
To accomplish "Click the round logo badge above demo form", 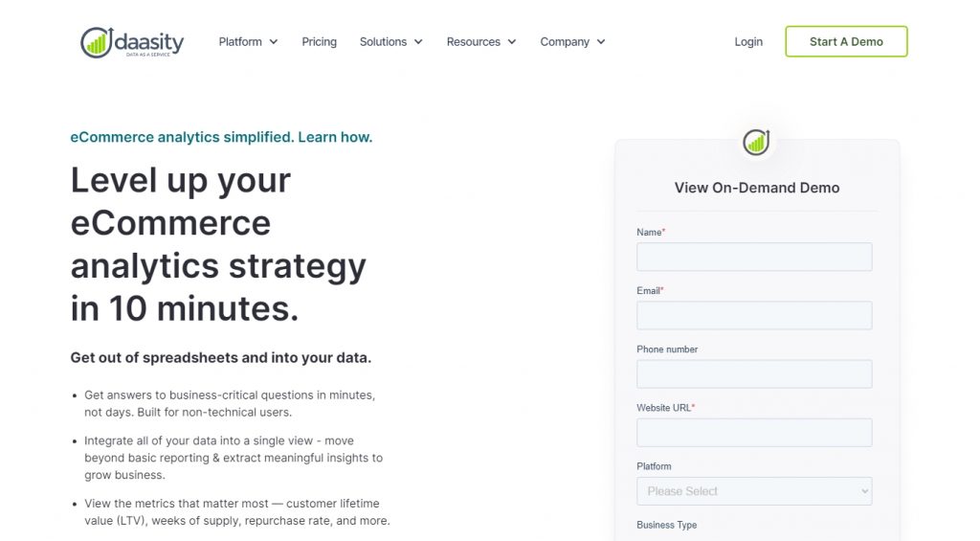I will click(x=756, y=142).
